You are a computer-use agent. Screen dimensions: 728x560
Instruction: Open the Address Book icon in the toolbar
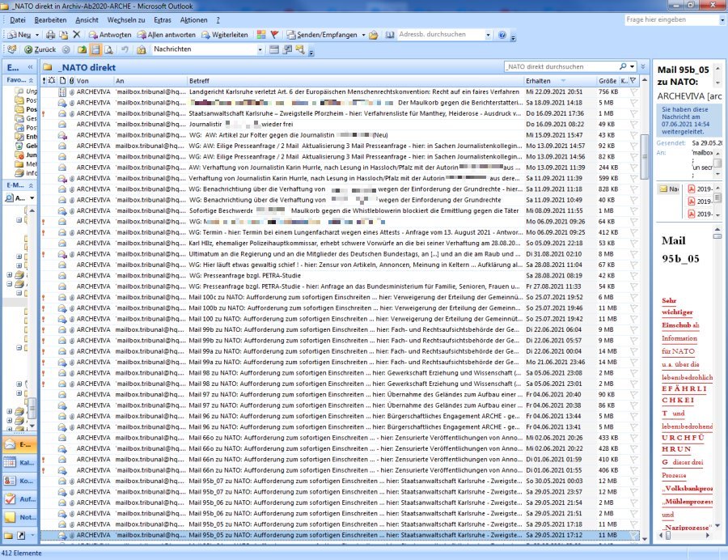click(390, 35)
